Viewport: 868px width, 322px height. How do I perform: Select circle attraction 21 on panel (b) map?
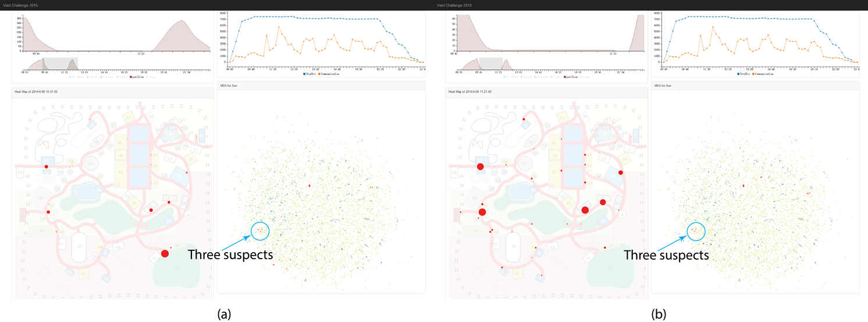tap(524, 163)
